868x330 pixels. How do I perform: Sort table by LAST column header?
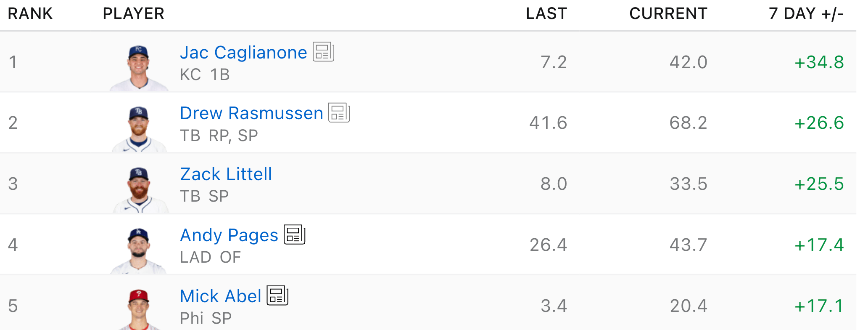tap(546, 13)
